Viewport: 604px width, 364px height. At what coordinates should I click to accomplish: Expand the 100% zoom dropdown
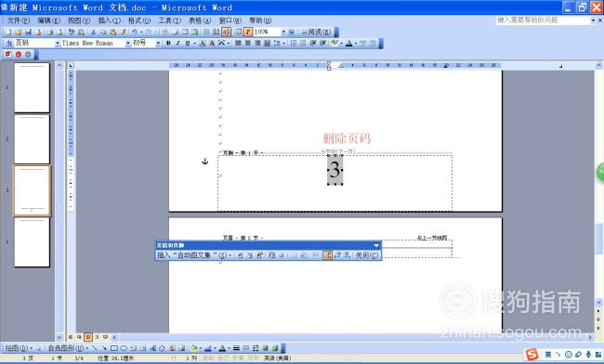(x=283, y=32)
